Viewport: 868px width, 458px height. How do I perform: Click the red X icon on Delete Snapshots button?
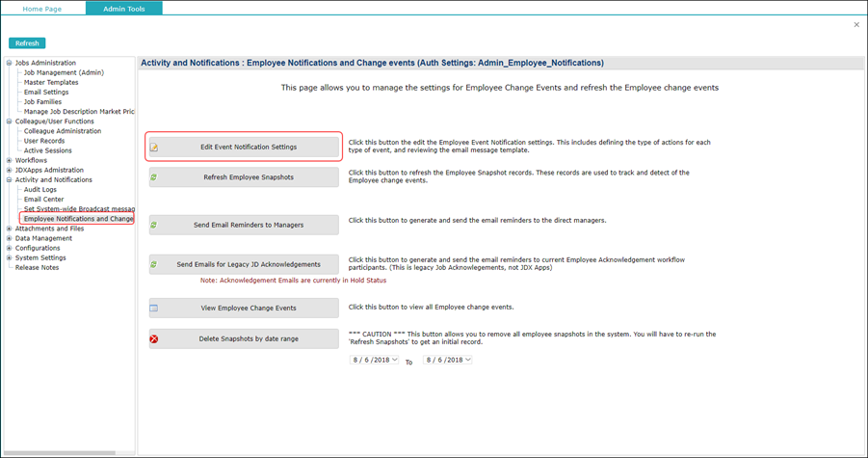click(x=154, y=339)
